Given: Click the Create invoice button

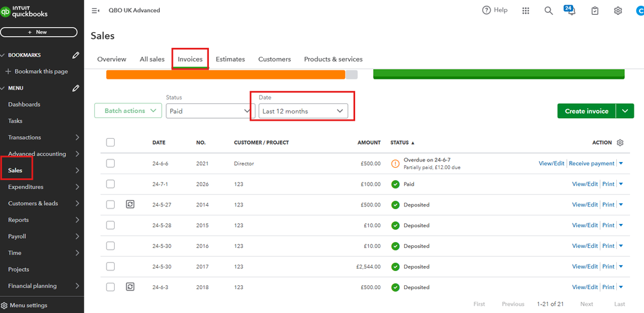Looking at the screenshot, I should (587, 111).
